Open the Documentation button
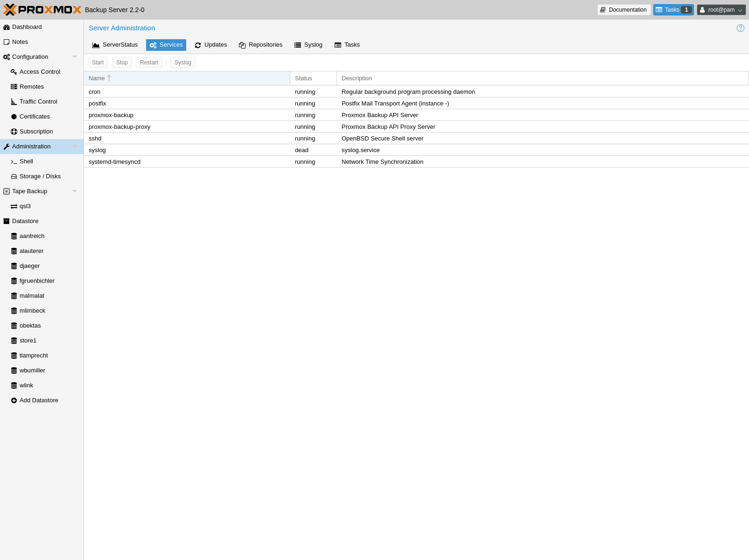The image size is (749, 560). point(623,10)
